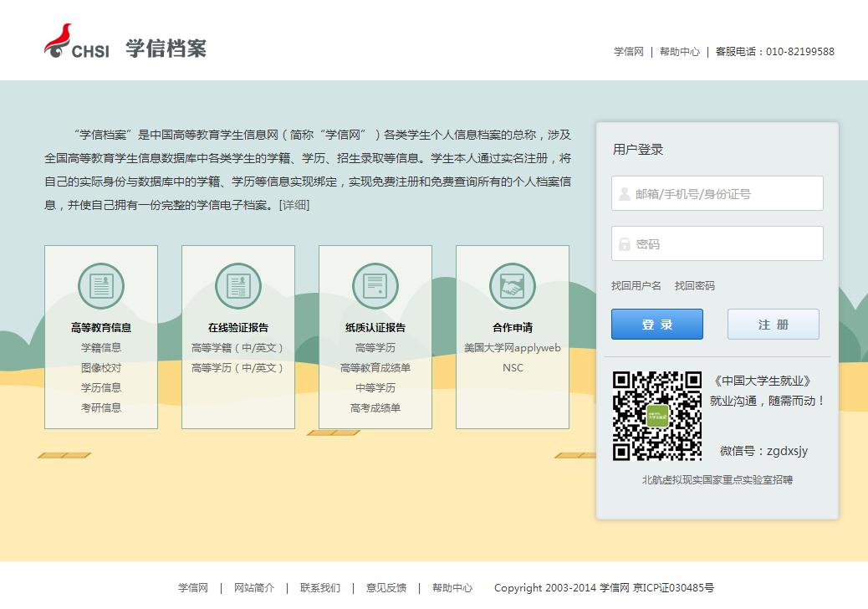This screenshot has height=609, width=868.
Task: Click the 注册 register button
Action: (x=773, y=325)
